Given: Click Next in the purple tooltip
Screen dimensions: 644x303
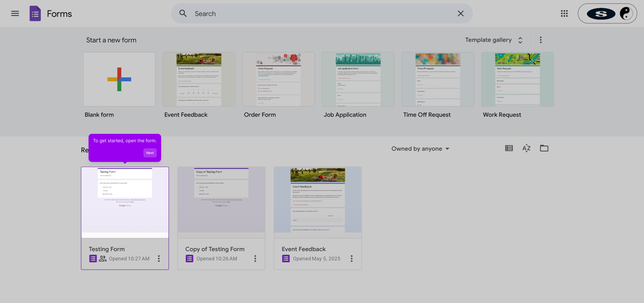Looking at the screenshot, I should tap(150, 153).
